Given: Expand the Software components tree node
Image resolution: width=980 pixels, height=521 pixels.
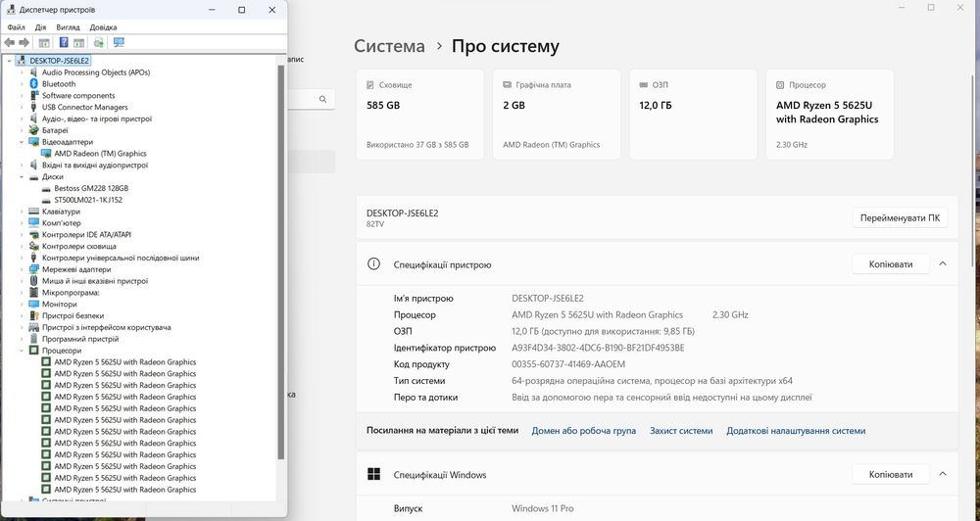Looking at the screenshot, I should click(22, 96).
